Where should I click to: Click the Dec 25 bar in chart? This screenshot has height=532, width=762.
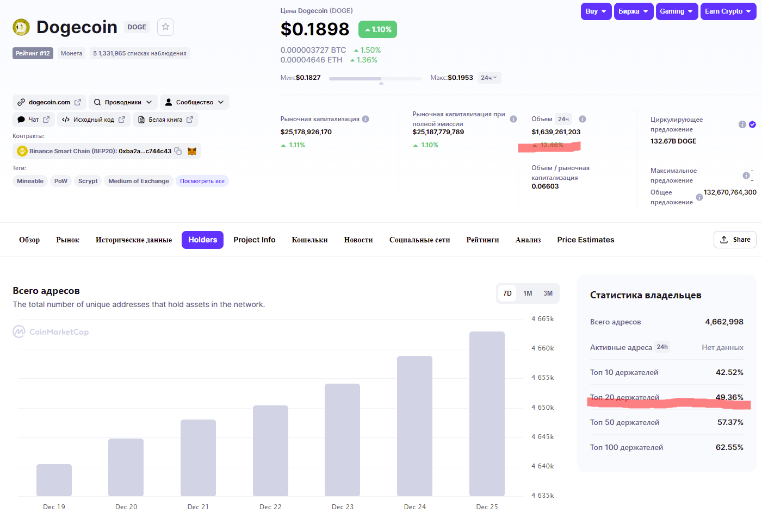point(487,414)
